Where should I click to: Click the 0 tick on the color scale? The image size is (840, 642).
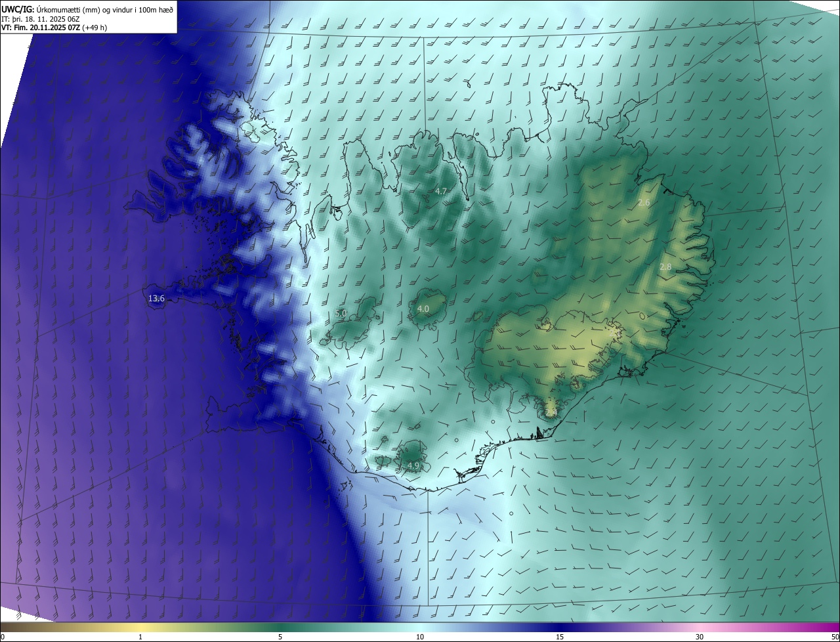coord(3,637)
